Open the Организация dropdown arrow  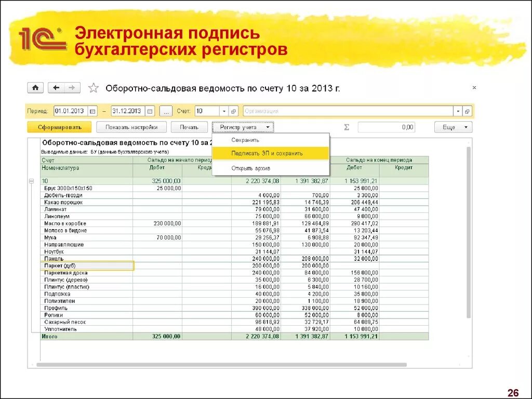tap(458, 111)
